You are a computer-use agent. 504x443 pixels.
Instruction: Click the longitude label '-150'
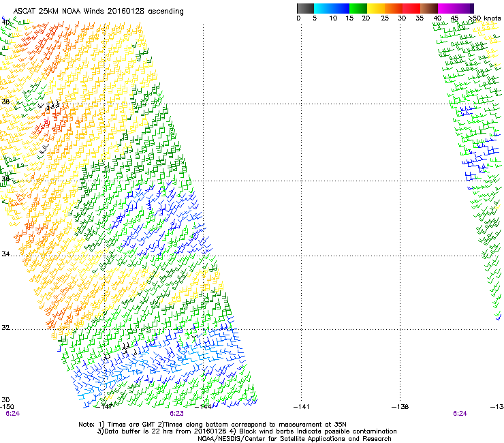coord(7,406)
